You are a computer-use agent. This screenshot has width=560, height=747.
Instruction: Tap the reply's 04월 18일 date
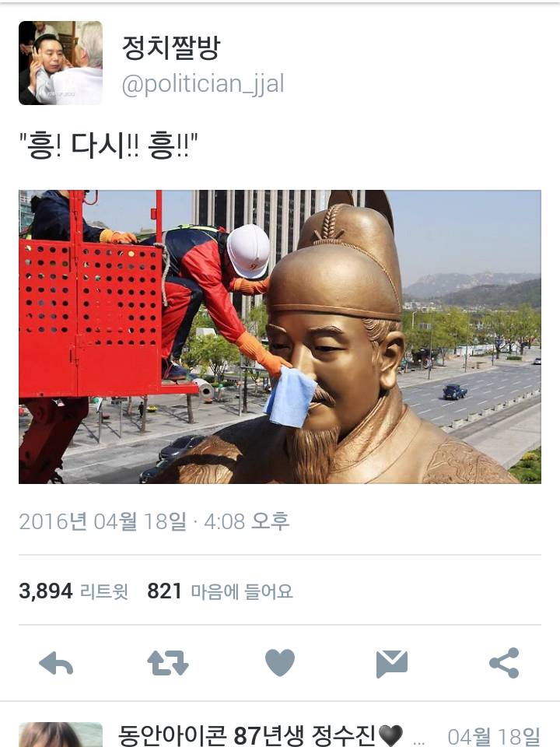(494, 736)
